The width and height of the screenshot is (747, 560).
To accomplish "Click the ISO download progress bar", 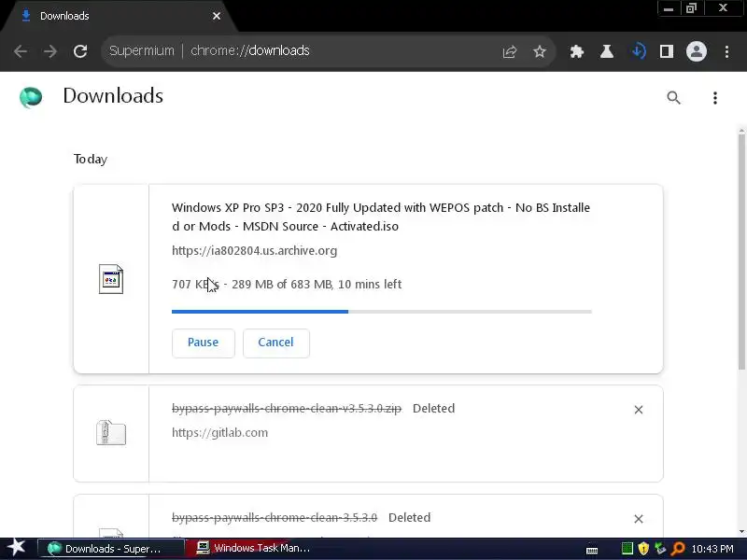I will tap(382, 312).
